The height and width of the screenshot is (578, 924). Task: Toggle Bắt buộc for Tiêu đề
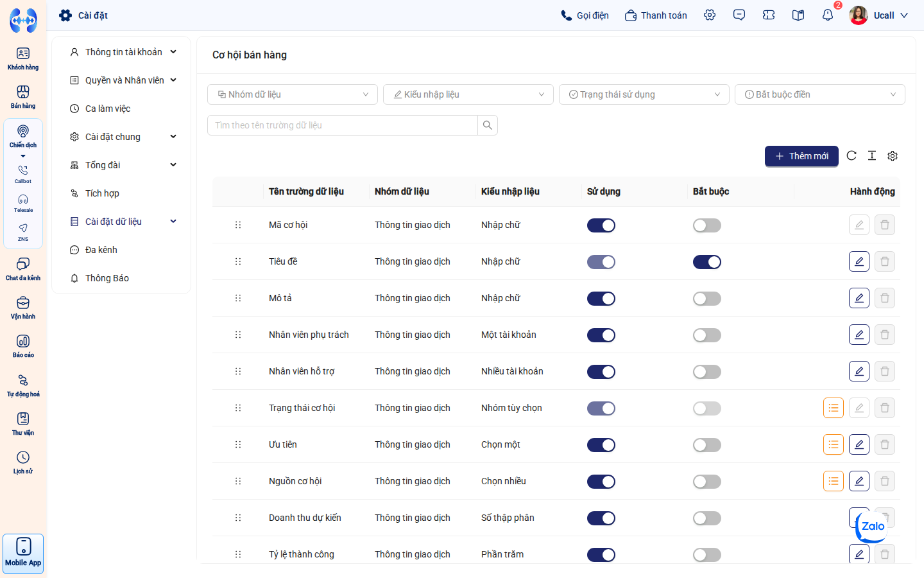707,262
